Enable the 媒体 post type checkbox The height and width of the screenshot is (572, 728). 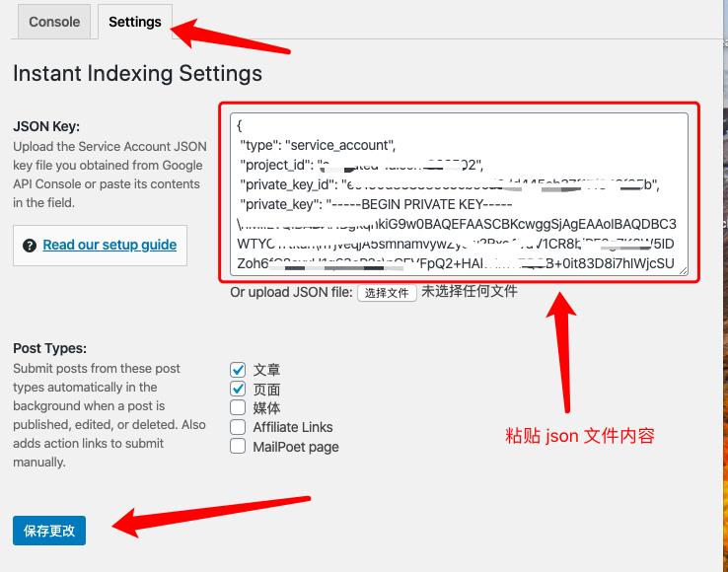(238, 407)
